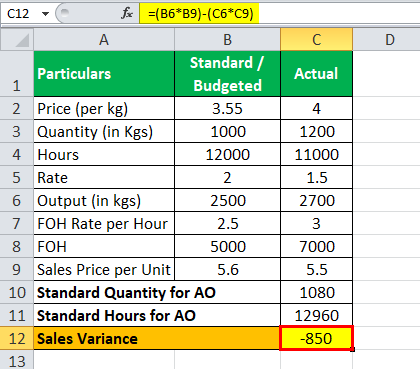Viewport: 420px width, 369px height.
Task: Select the cell with value 1080
Action: 316,292
